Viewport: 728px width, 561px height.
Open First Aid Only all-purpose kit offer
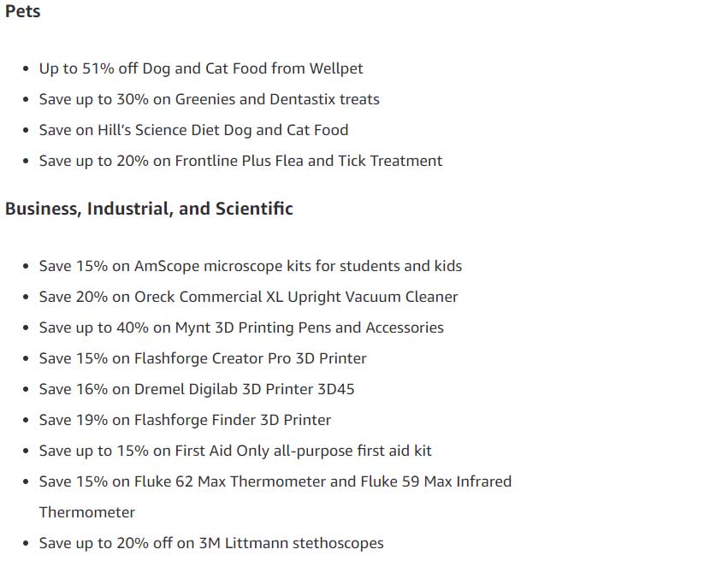(235, 451)
